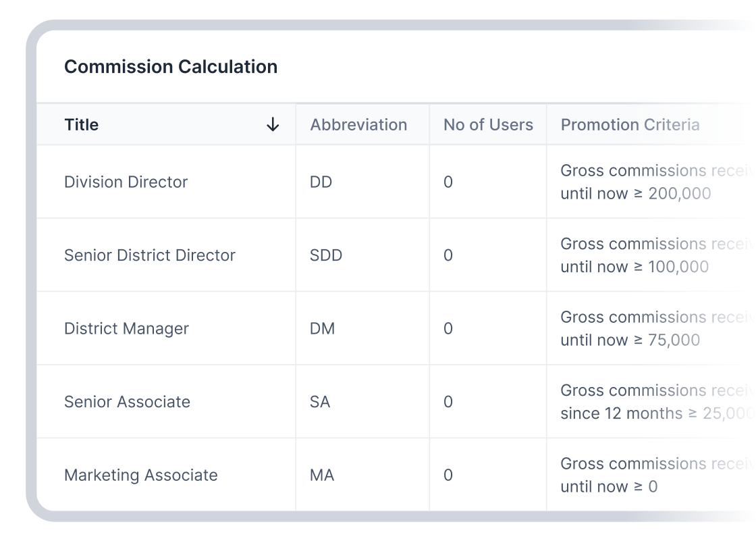The height and width of the screenshot is (541, 756).
Task: Click the No of Users column header
Action: pyautogui.click(x=488, y=125)
